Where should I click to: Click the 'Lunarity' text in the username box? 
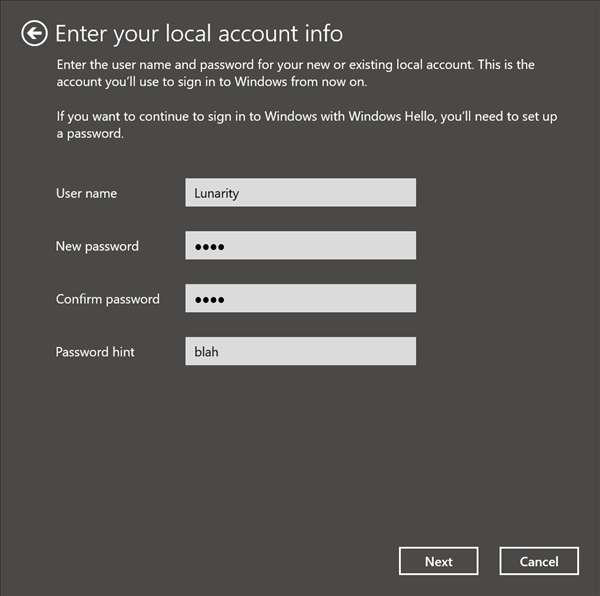coord(216,193)
